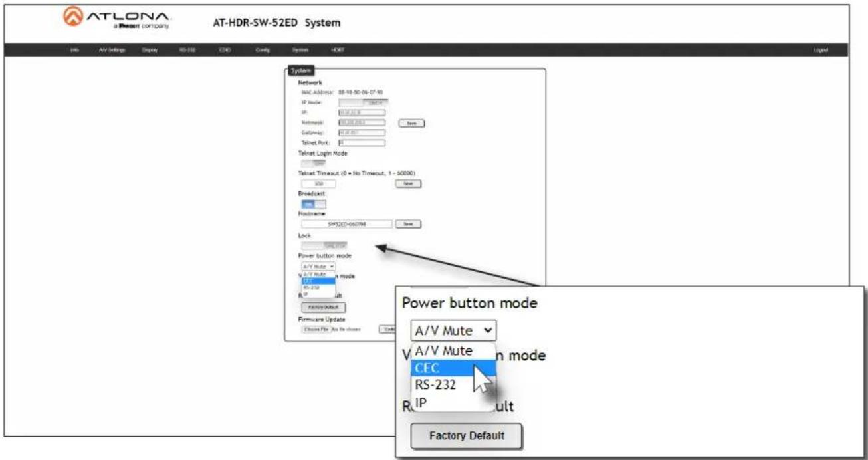
Task: Click Choose File under Firmware Update
Action: tap(316, 328)
